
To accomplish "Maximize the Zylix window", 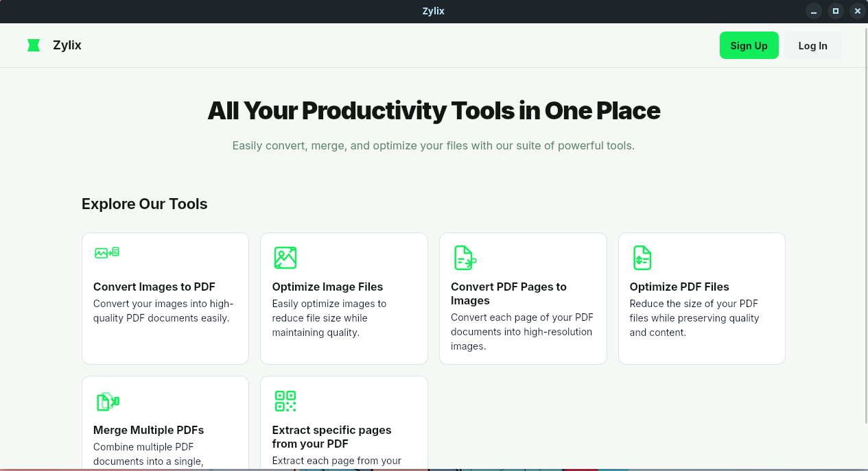I will click(836, 11).
